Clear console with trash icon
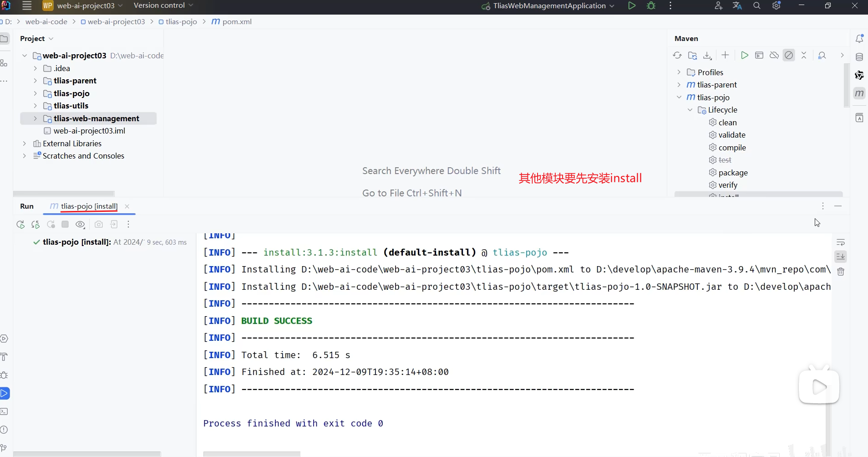Viewport: 868px width, 457px height. point(841,272)
